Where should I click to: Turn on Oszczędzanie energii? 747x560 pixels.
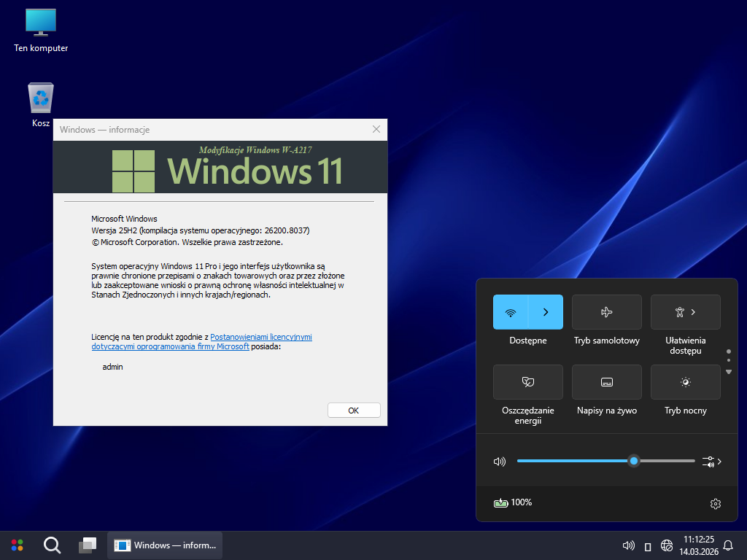pyautogui.click(x=527, y=382)
